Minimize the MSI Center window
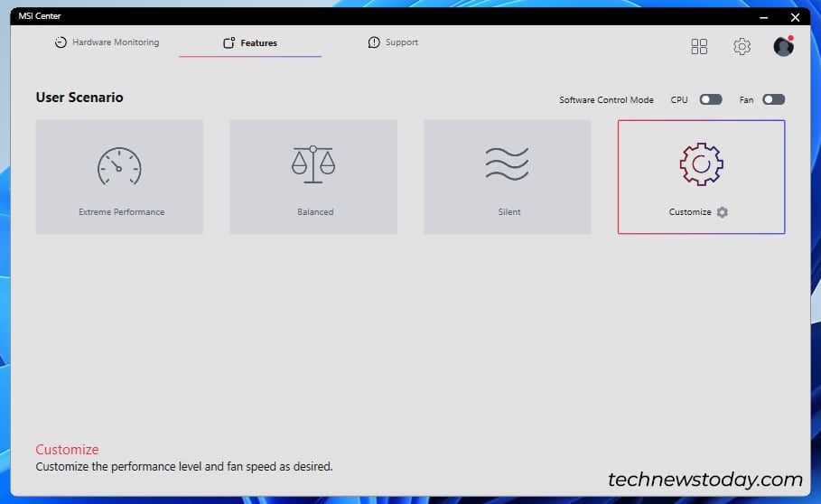The width and height of the screenshot is (821, 504). click(764, 17)
